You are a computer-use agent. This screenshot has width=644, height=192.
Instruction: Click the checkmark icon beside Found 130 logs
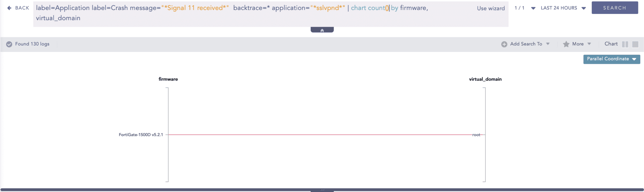(9, 44)
